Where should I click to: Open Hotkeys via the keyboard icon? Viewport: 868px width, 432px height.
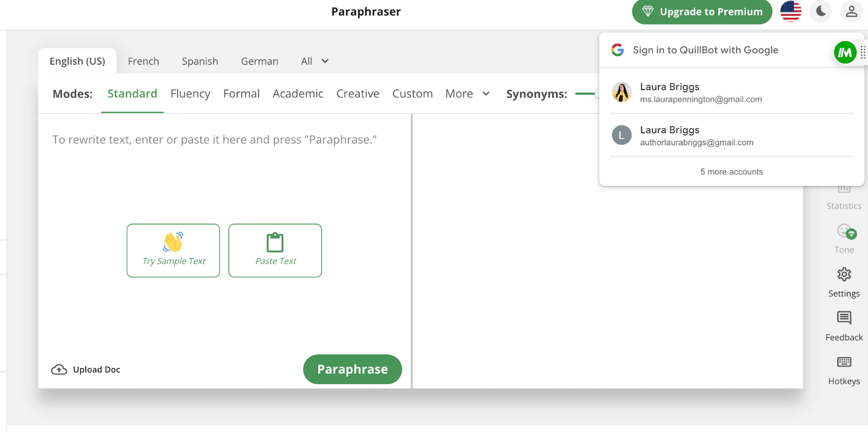844,362
